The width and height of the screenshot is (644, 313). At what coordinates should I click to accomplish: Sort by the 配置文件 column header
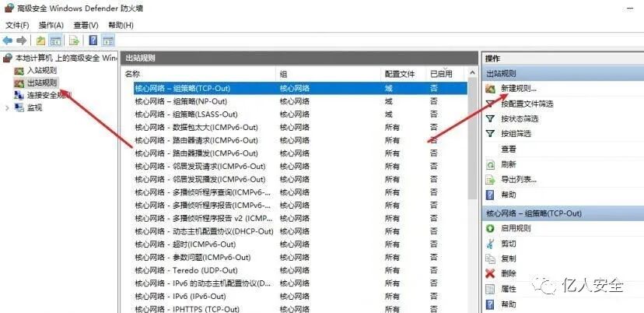point(404,74)
